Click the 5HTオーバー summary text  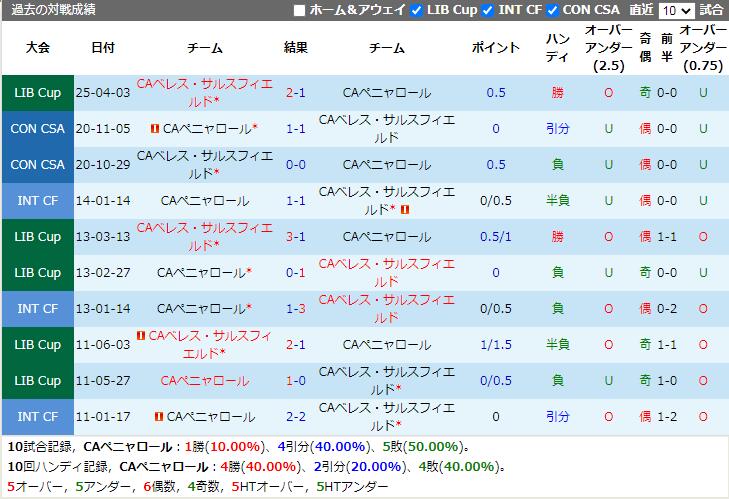click(x=268, y=487)
